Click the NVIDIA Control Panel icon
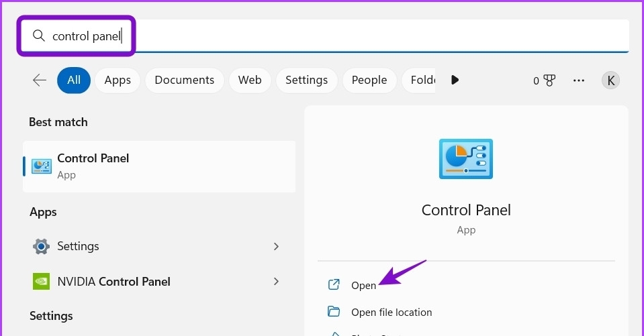This screenshot has width=644, height=336. [41, 282]
